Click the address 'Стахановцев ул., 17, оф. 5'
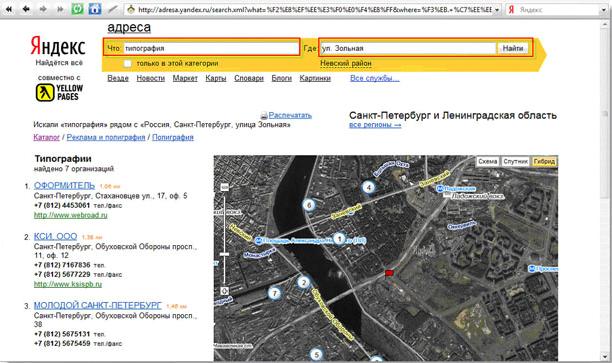 [141, 196]
